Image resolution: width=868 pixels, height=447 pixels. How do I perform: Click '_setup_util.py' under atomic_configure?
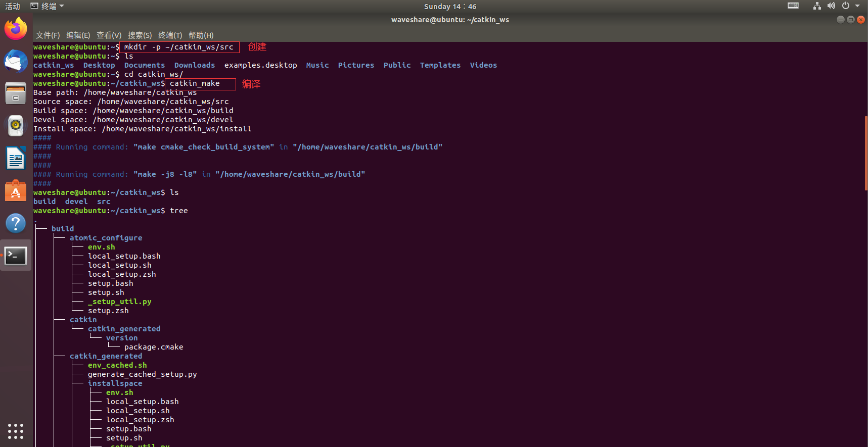pos(120,302)
